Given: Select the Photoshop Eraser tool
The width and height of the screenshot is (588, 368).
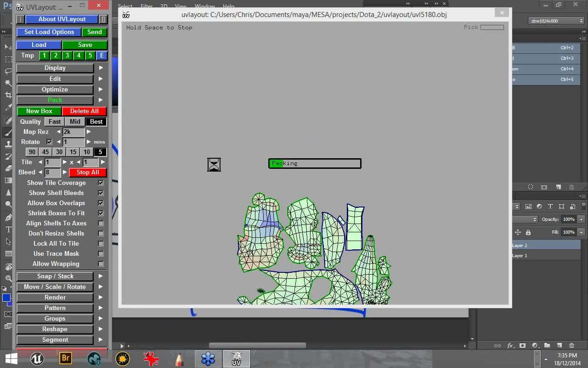Looking at the screenshot, I should [x=8, y=168].
